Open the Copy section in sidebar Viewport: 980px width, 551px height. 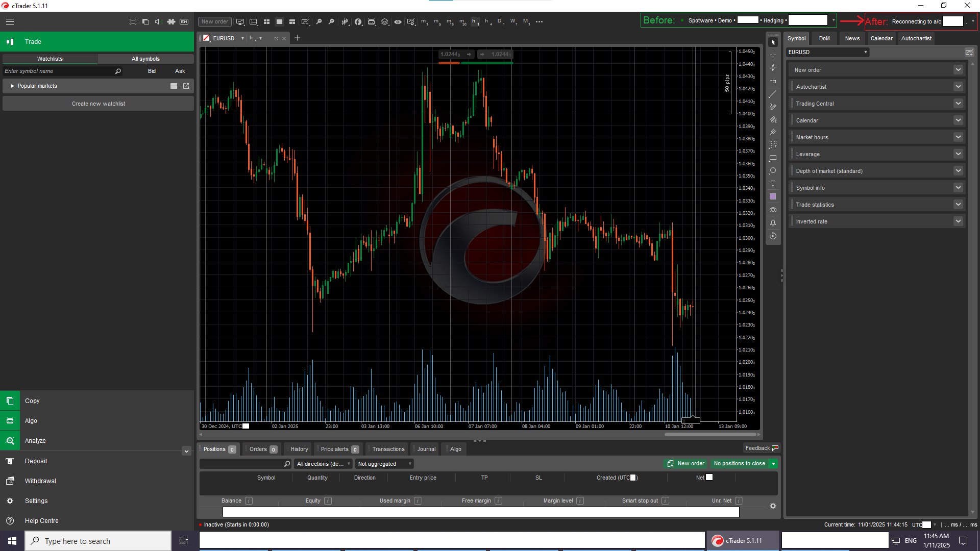(97, 401)
